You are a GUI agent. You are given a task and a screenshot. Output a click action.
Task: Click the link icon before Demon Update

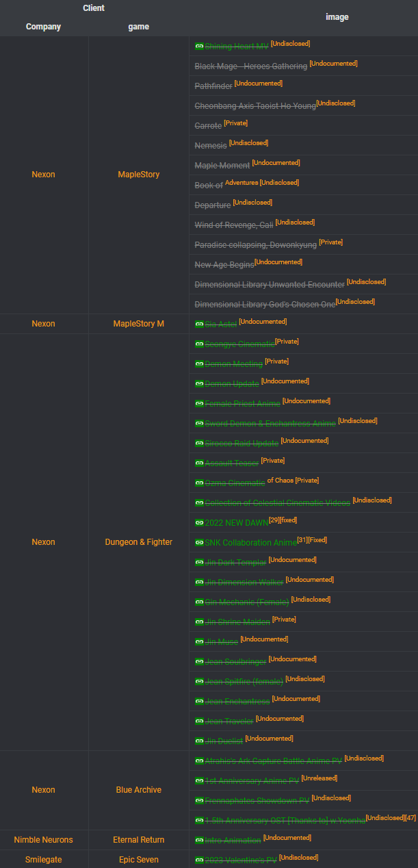pyautogui.click(x=199, y=384)
